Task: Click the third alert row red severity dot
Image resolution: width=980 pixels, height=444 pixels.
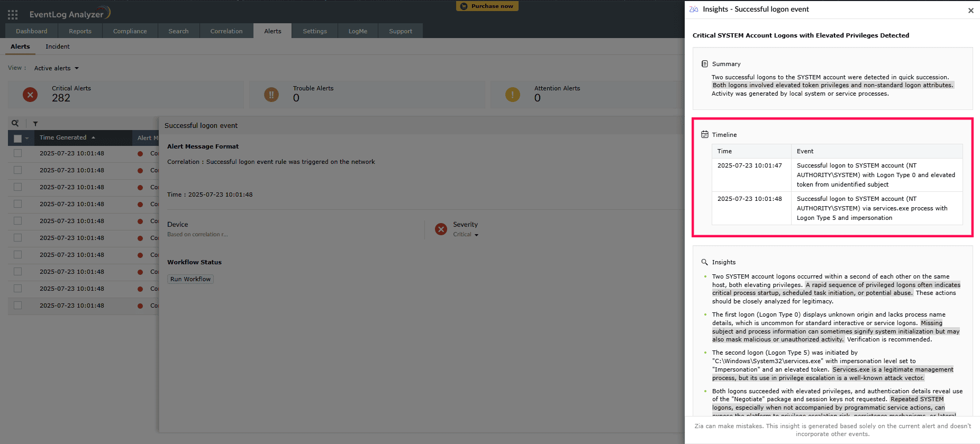Action: (140, 188)
